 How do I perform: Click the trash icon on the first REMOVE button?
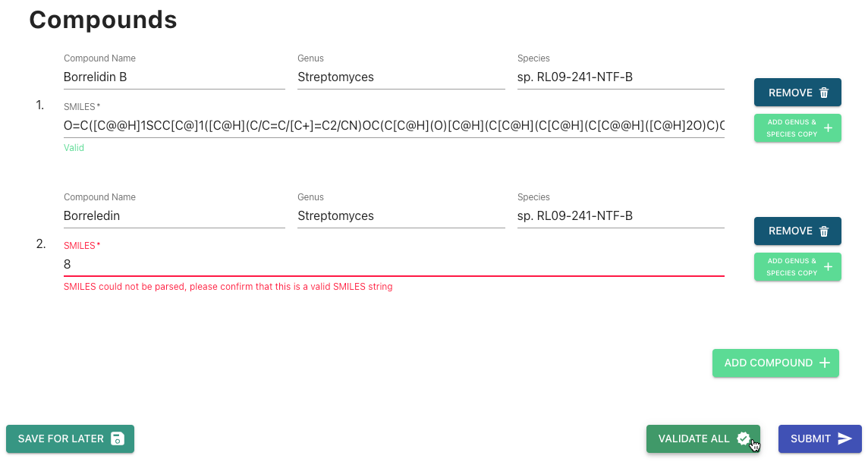pyautogui.click(x=825, y=92)
